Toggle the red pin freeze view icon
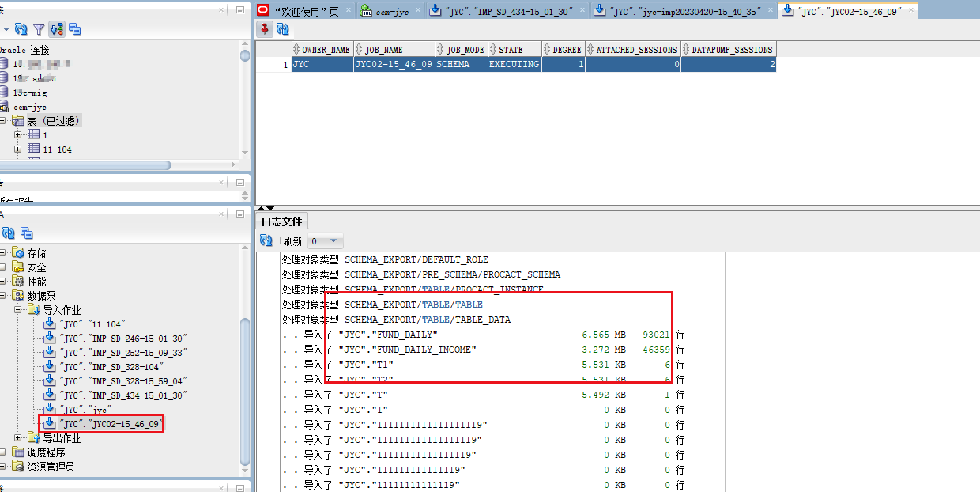The image size is (980, 492). coord(265,29)
